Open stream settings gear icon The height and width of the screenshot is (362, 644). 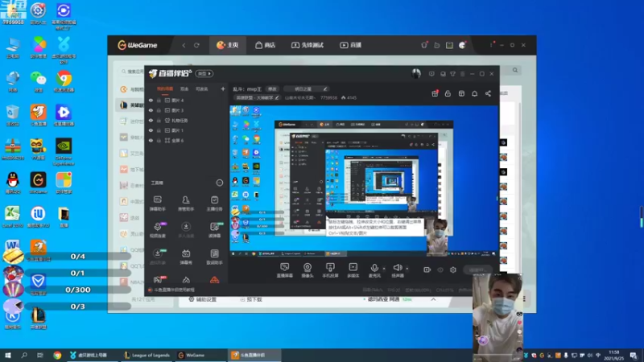pos(453,269)
